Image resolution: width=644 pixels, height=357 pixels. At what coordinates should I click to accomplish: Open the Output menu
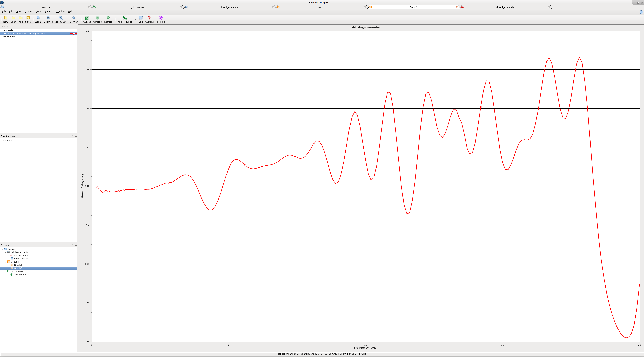[x=29, y=12]
